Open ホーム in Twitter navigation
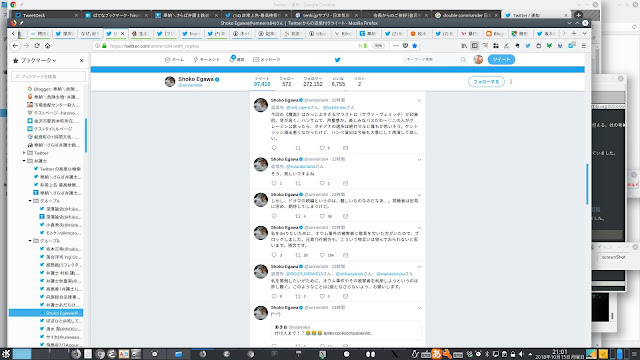 tap(174, 60)
